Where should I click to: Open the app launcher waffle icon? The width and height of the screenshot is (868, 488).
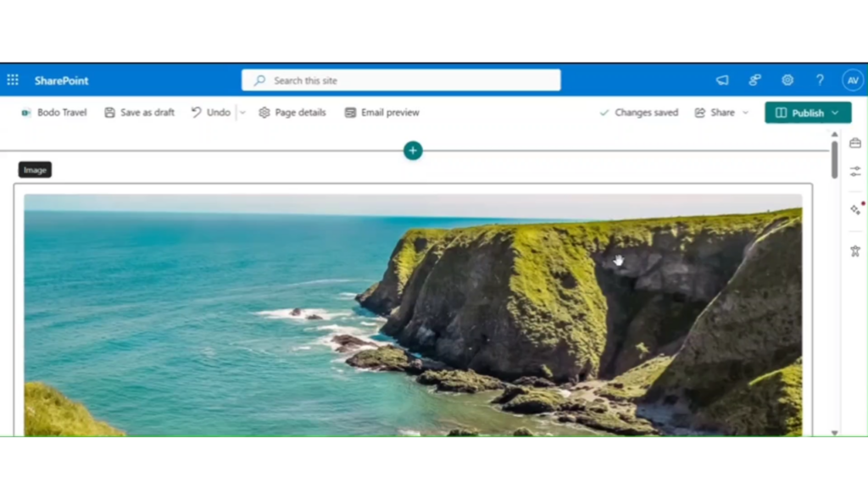pyautogui.click(x=13, y=80)
